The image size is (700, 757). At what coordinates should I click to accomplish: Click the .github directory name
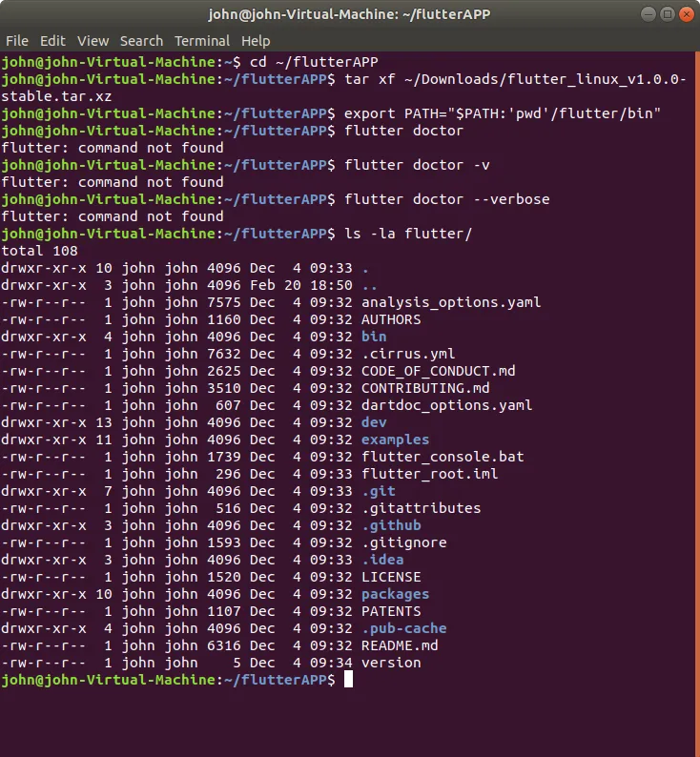391,525
